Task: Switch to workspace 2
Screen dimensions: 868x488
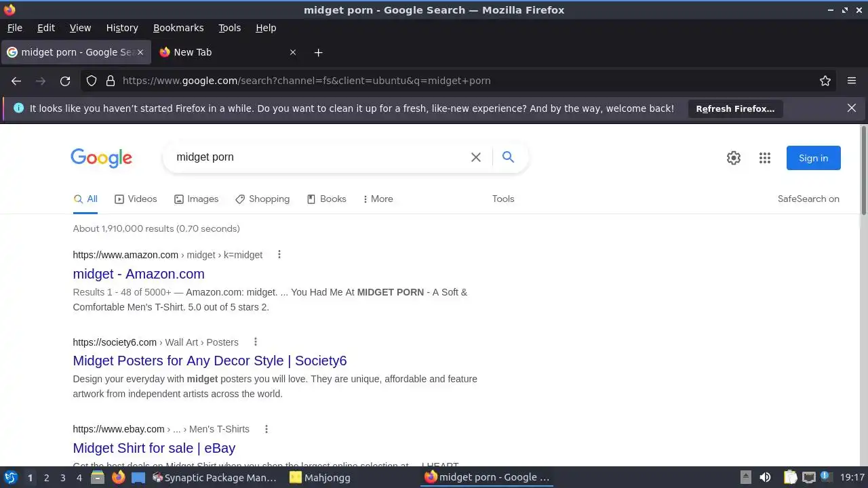Action: point(46,477)
